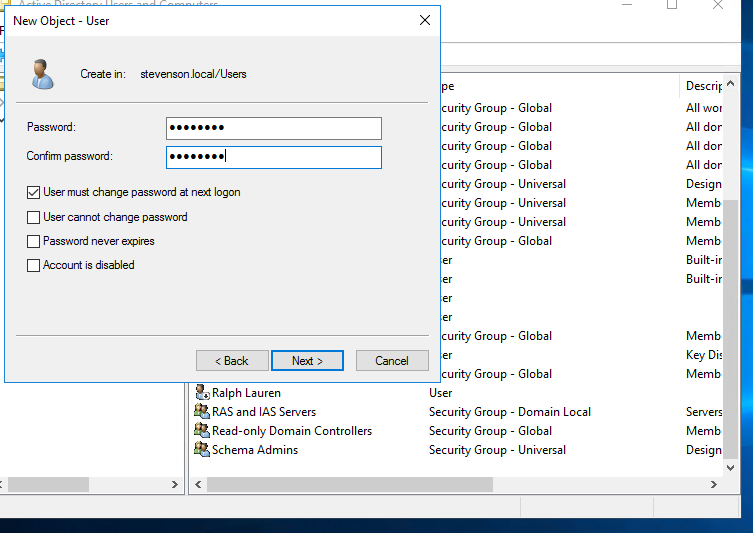Image resolution: width=753 pixels, height=533 pixels.
Task: Tick the Account is disabled checkbox
Action: point(33,265)
